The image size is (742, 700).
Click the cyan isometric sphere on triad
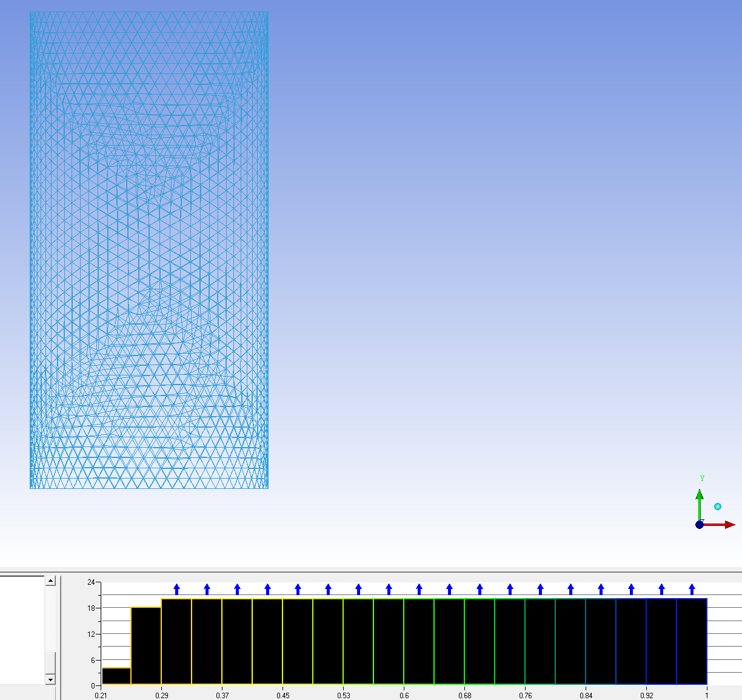pos(718,506)
